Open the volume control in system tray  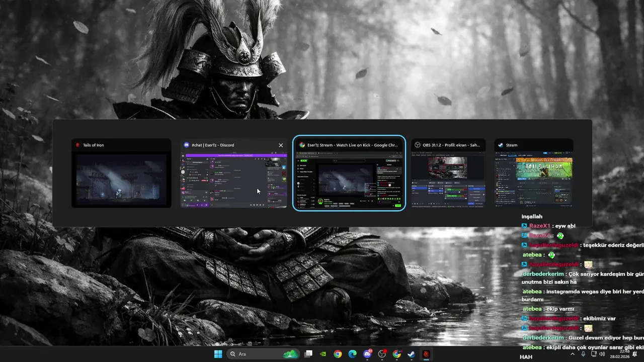[x=602, y=354]
